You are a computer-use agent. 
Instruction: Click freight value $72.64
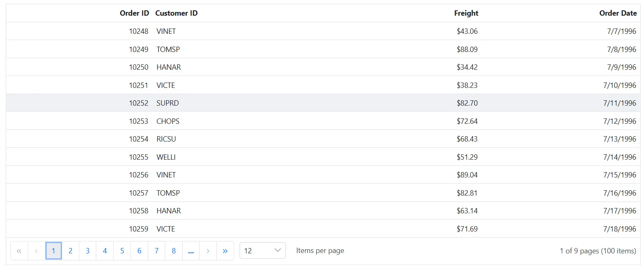tap(467, 121)
